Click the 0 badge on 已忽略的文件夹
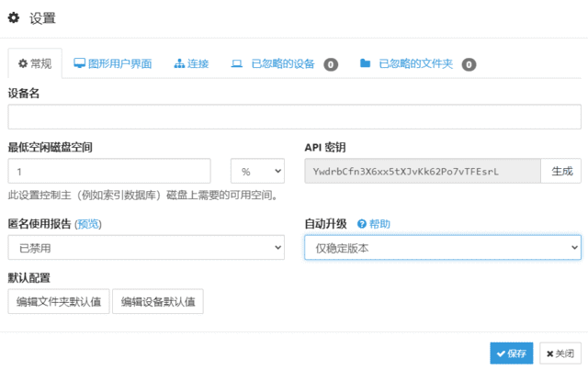Image resolution: width=588 pixels, height=370 pixels. [x=469, y=64]
